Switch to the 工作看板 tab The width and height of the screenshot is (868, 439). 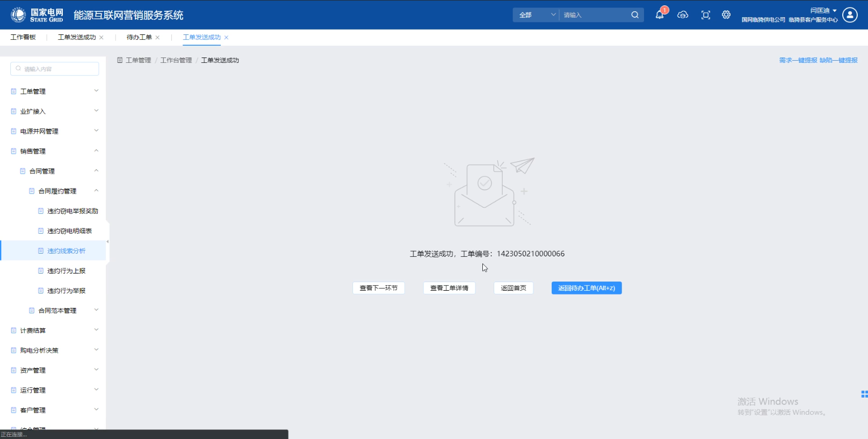23,37
